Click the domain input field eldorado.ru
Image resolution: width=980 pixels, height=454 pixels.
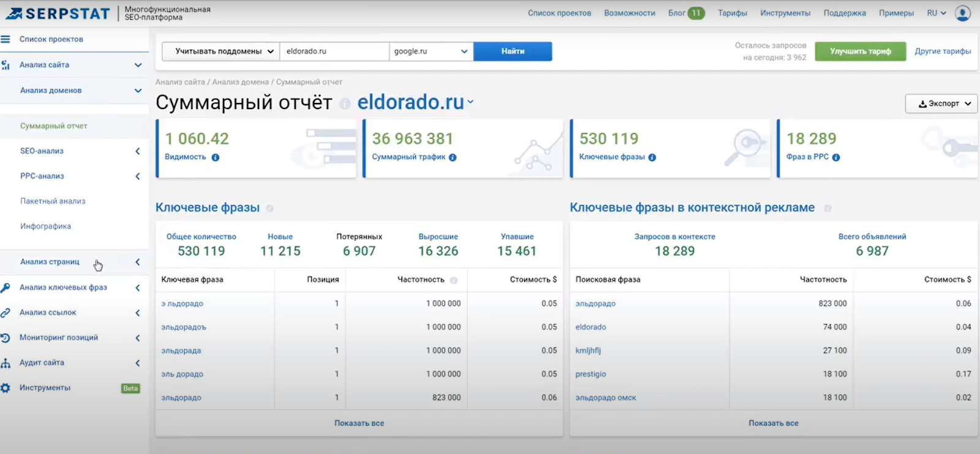[x=334, y=51]
